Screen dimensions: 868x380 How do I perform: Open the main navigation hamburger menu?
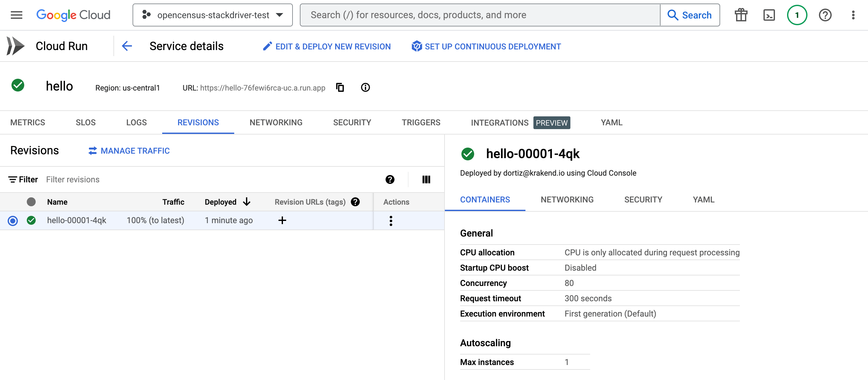click(16, 15)
